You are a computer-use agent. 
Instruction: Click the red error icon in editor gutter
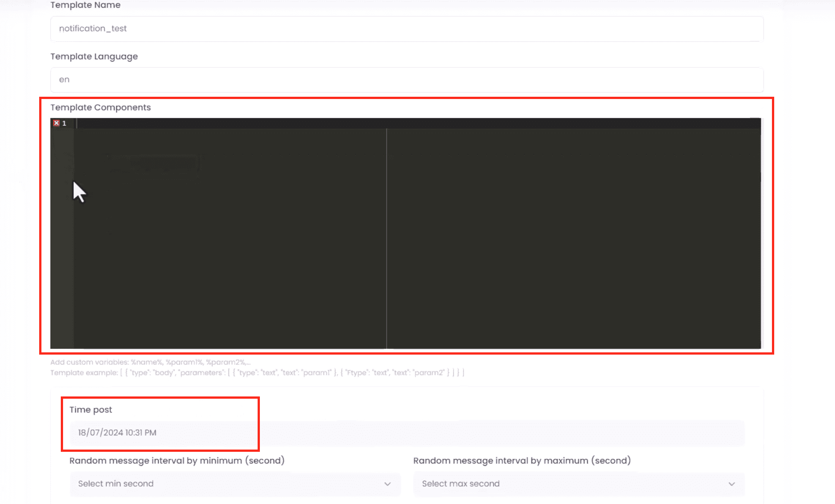point(56,123)
